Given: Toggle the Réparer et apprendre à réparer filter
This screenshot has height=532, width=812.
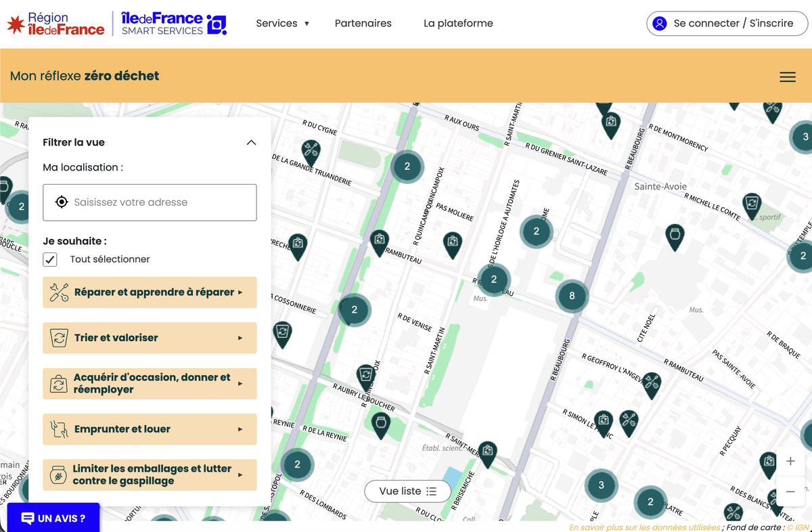Looking at the screenshot, I should pyautogui.click(x=150, y=292).
